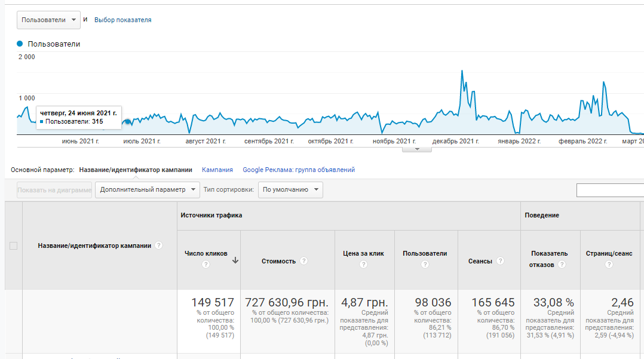Tick the select-all checkbox in table header
The image size is (644, 359).
pyautogui.click(x=14, y=246)
